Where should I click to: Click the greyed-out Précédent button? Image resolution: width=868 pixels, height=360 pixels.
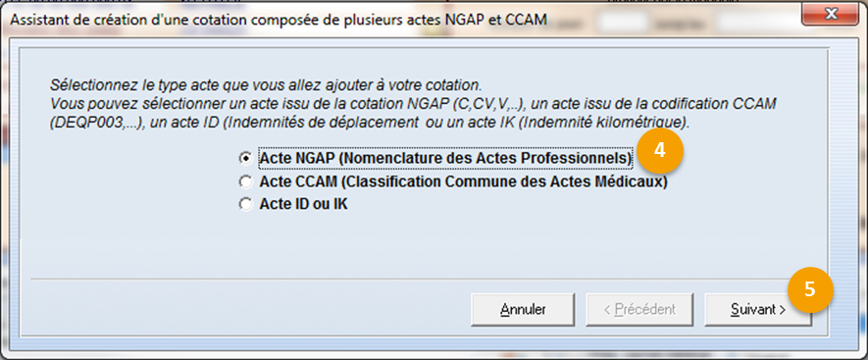click(x=639, y=310)
